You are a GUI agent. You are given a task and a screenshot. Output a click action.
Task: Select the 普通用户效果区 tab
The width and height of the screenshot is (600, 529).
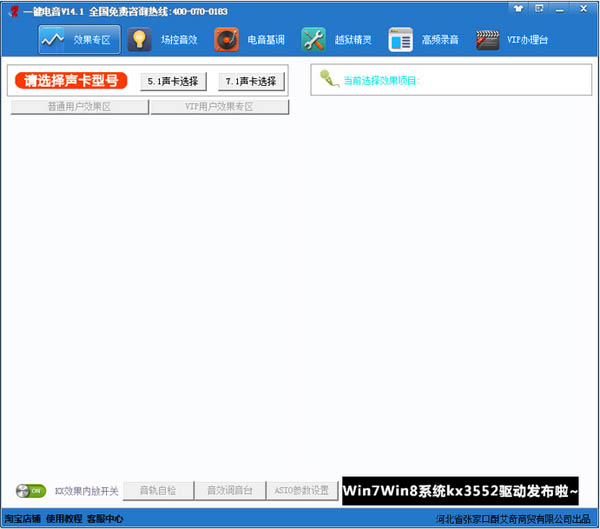click(x=80, y=107)
